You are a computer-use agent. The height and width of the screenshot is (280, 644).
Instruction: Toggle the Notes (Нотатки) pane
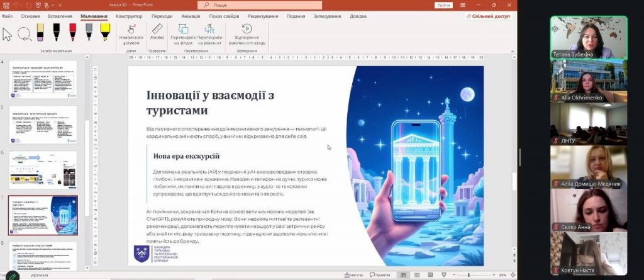pyautogui.click(x=353, y=275)
